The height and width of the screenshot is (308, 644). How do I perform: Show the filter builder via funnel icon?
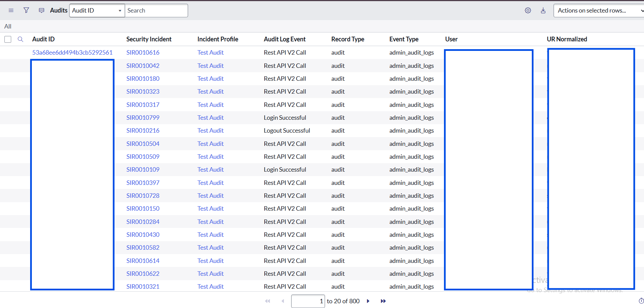click(x=26, y=11)
